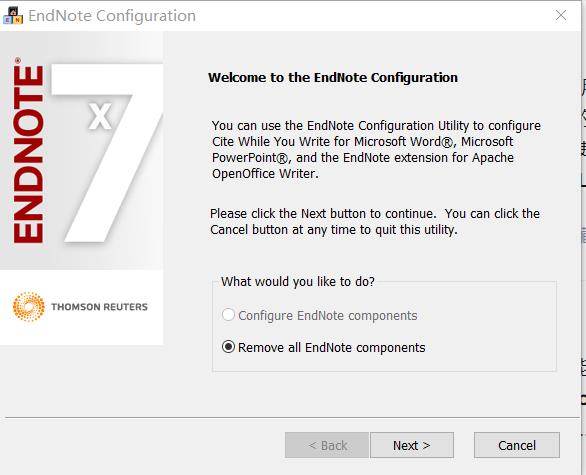Click the Configure EndNote components label text

[328, 316]
